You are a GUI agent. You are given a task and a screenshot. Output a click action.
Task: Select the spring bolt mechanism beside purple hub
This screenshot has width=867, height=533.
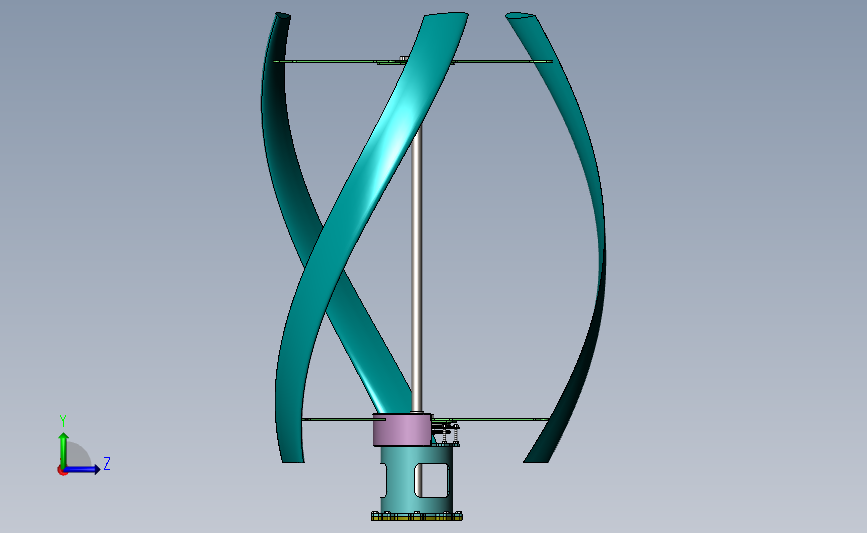click(x=447, y=433)
